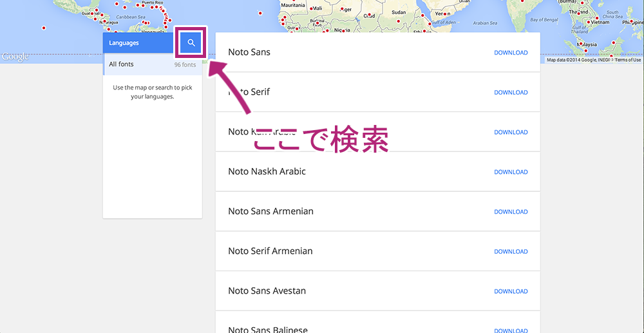This screenshot has width=644, height=333.
Task: Click the red map dot in Chad
Action: [x=370, y=15]
